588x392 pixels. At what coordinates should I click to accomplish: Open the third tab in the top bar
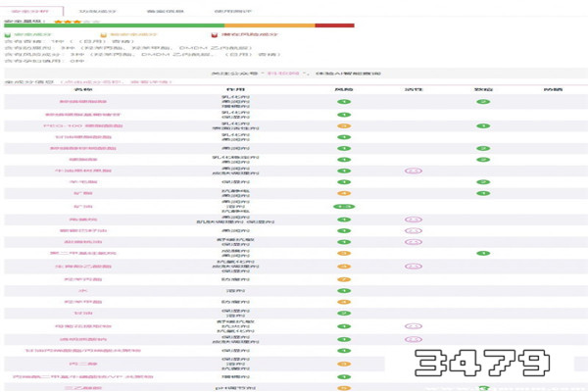[x=162, y=8]
